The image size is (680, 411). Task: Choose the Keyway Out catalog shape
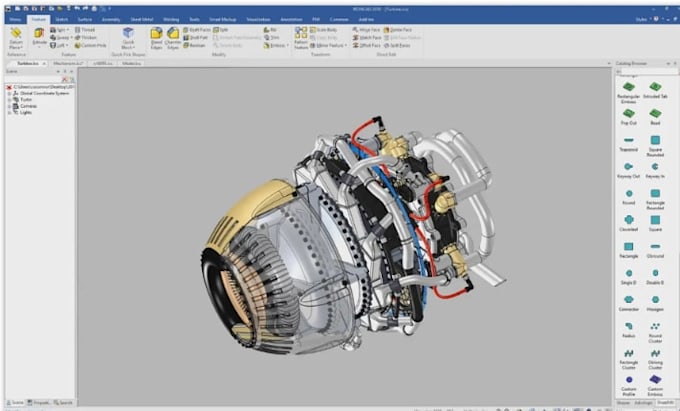pyautogui.click(x=628, y=171)
